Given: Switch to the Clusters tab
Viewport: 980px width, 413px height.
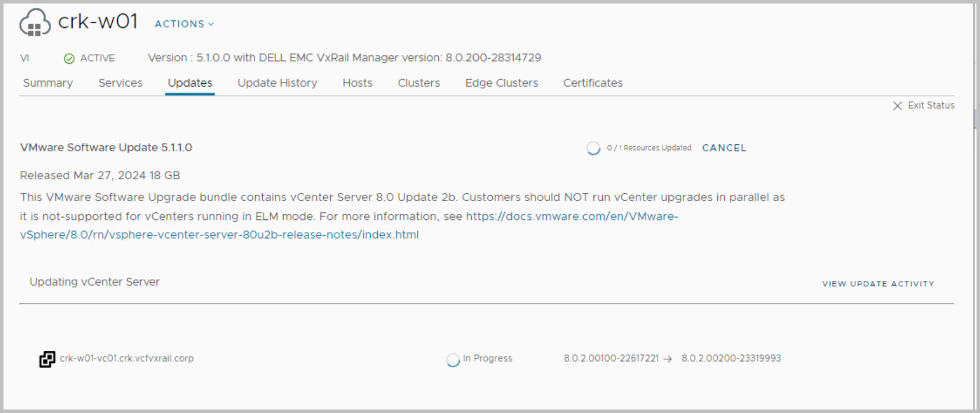Looking at the screenshot, I should (x=419, y=83).
